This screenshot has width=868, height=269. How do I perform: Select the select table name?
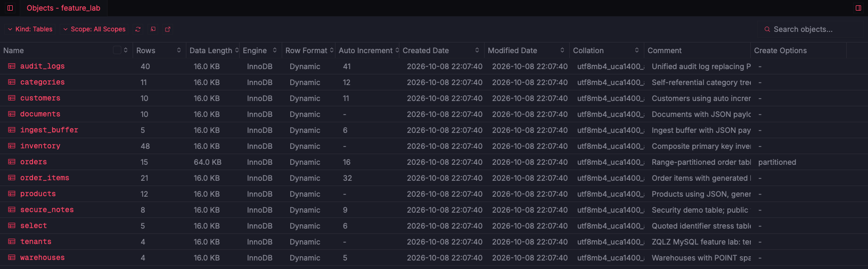34,226
